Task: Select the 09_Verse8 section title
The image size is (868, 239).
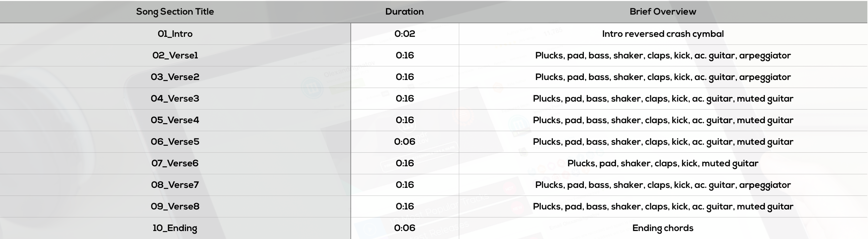Action: point(175,206)
